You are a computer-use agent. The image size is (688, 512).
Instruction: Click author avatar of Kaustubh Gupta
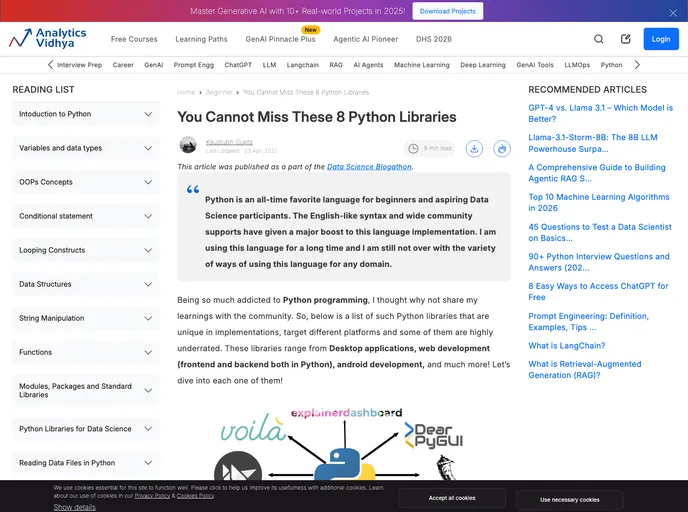(x=188, y=145)
